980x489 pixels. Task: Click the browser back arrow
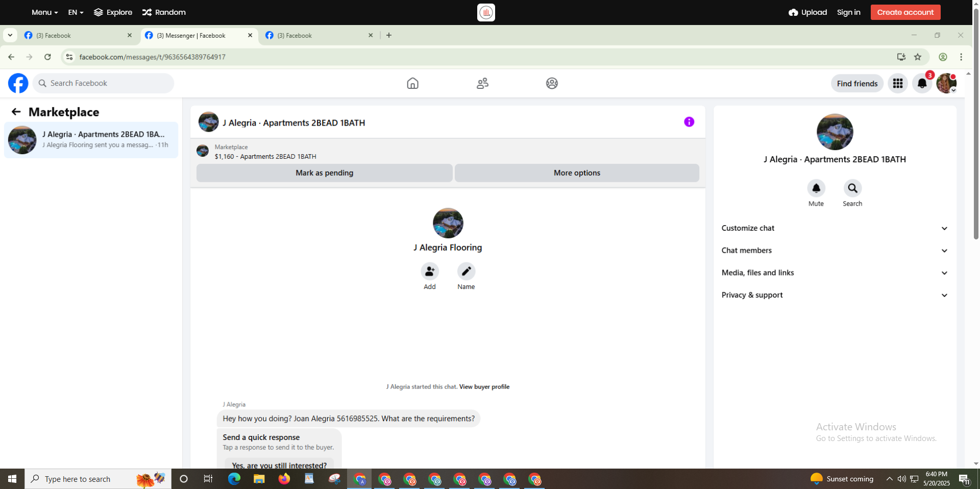point(11,57)
